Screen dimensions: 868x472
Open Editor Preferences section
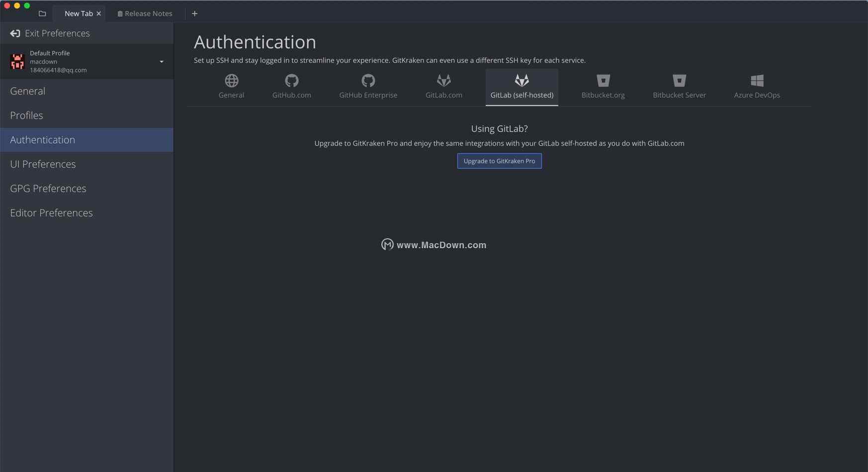[87, 213]
